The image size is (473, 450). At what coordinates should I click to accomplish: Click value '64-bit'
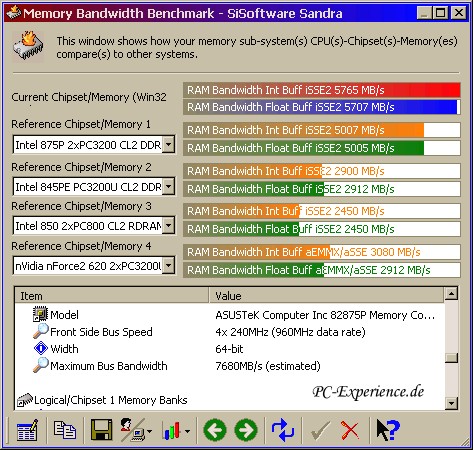(229, 349)
